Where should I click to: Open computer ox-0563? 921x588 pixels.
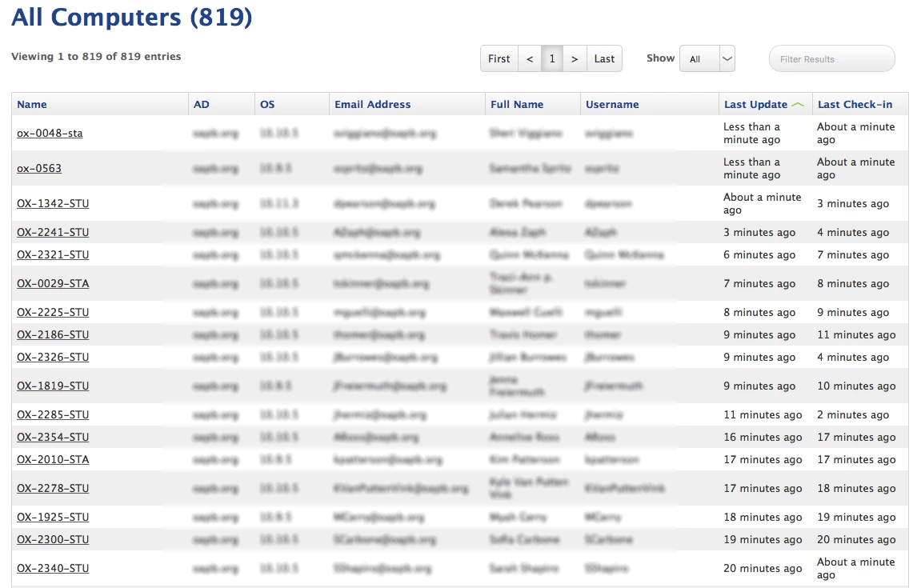pos(39,169)
